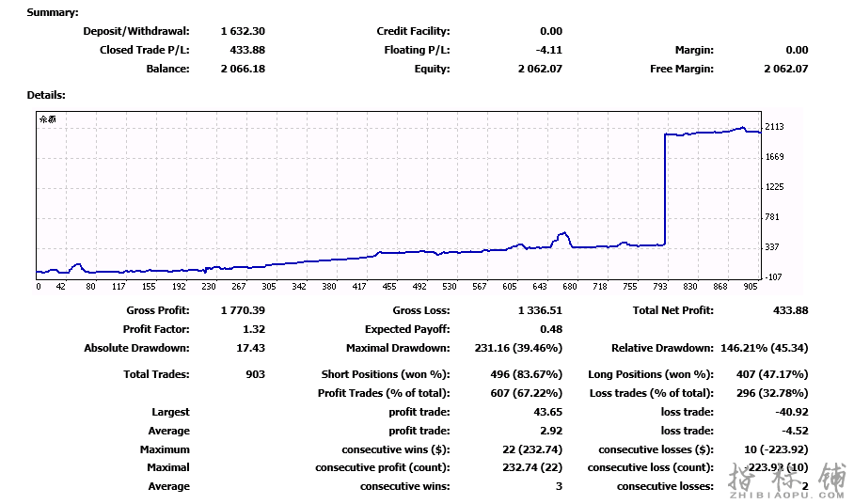Click short positions value 496 (83.67%)

(x=526, y=374)
